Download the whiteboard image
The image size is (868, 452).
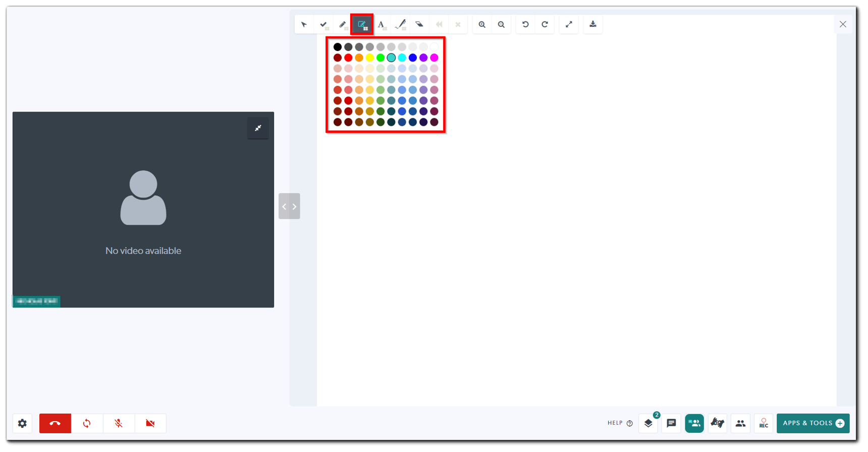(x=593, y=24)
